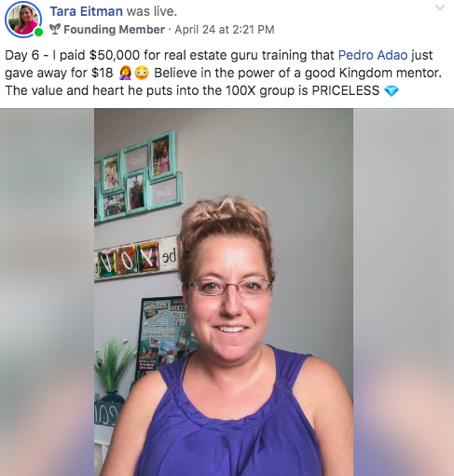Click the vision board poster in the video

(163, 335)
